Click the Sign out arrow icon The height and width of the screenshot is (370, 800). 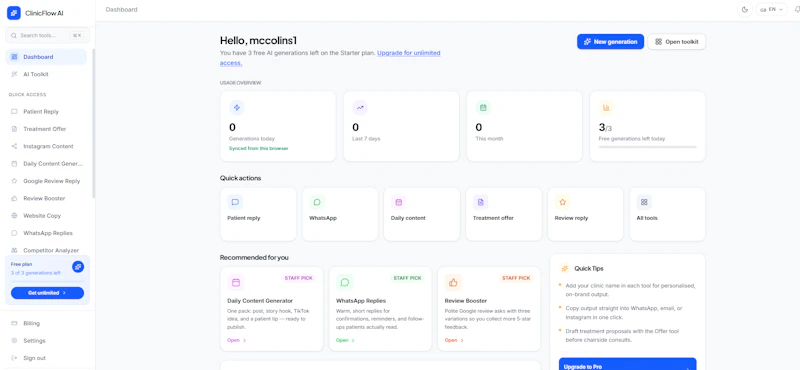[x=14, y=358]
